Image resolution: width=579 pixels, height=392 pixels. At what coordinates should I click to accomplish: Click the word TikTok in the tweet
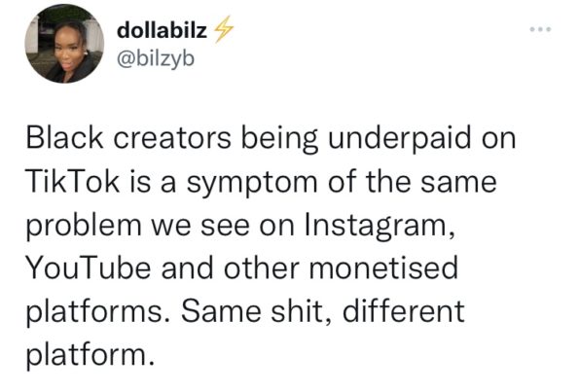[x=73, y=182]
